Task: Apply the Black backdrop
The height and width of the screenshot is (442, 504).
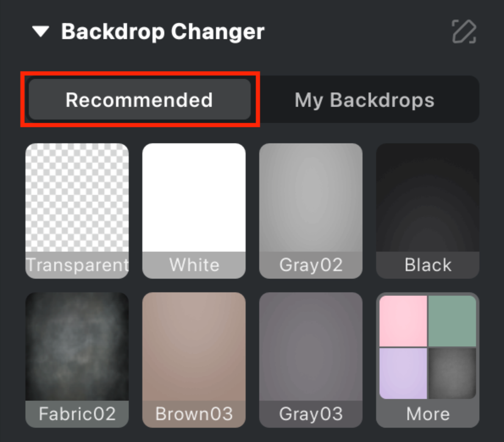Action: tap(427, 199)
